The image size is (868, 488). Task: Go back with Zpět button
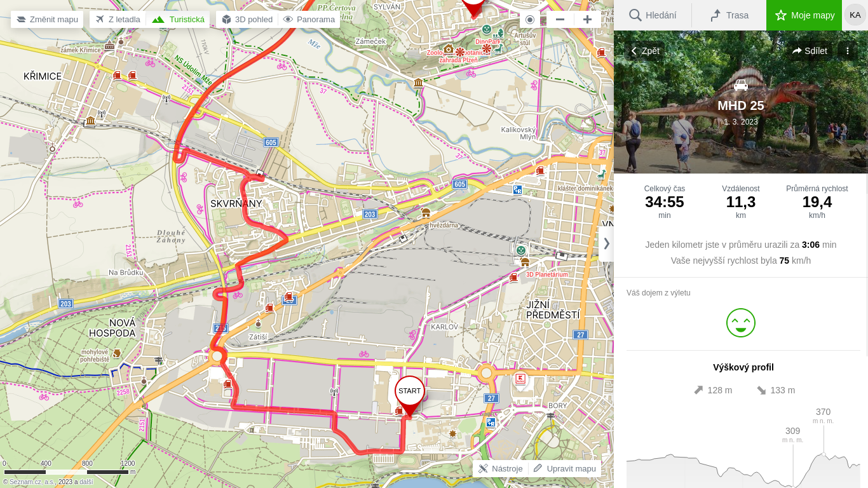click(x=645, y=51)
